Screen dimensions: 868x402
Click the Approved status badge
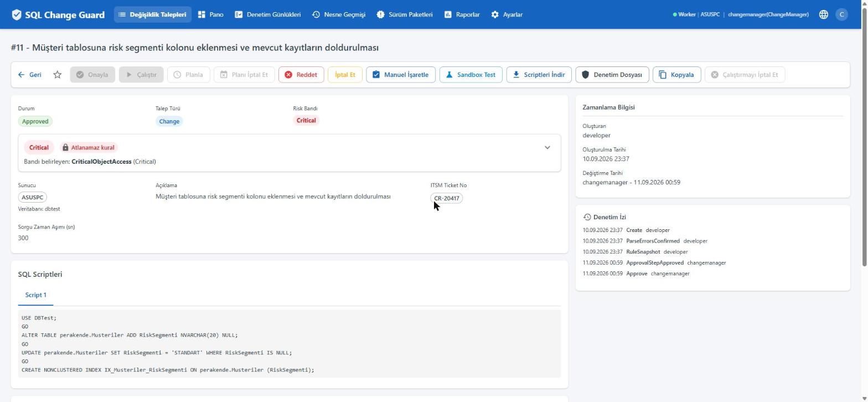(x=35, y=121)
